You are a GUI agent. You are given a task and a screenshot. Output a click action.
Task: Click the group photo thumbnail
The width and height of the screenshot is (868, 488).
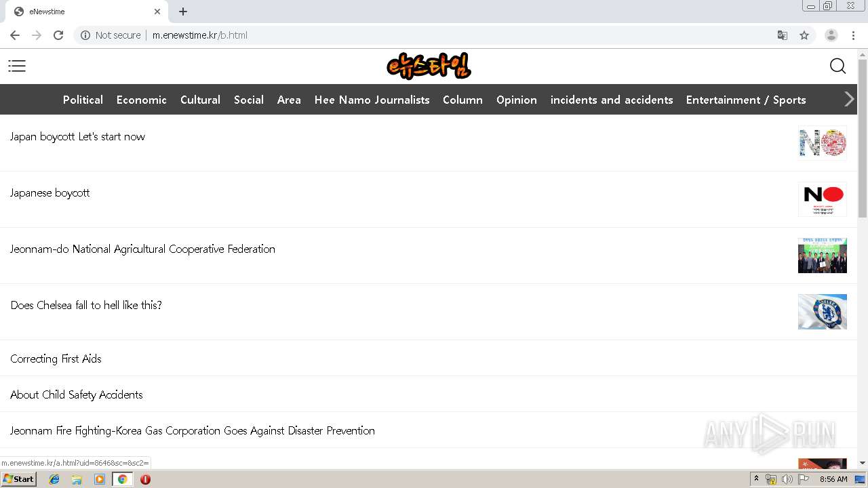tap(823, 255)
